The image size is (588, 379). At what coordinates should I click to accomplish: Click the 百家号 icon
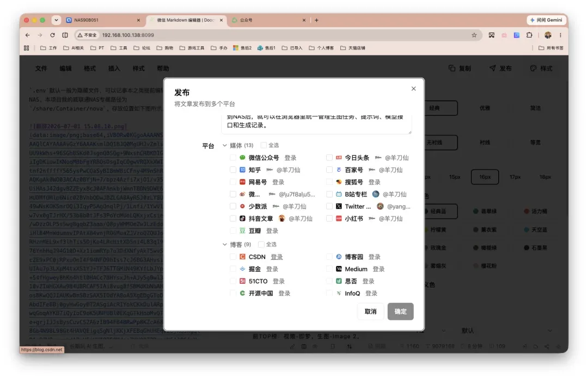click(339, 170)
